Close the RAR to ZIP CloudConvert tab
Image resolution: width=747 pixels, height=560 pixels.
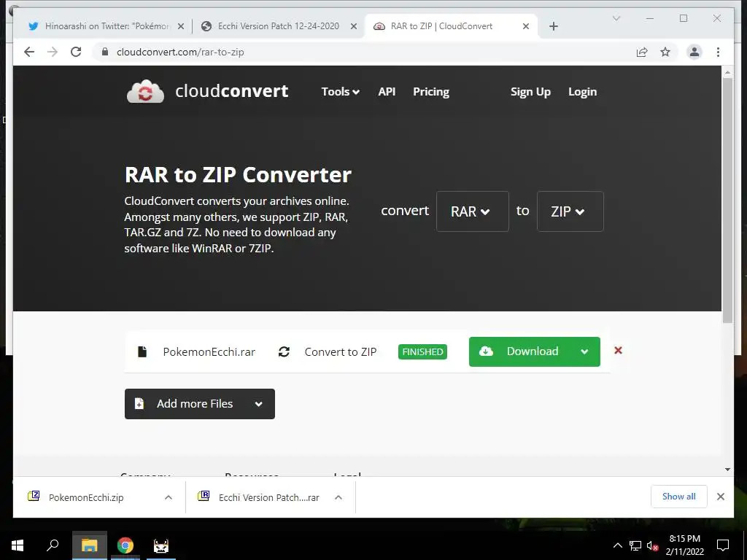point(526,26)
